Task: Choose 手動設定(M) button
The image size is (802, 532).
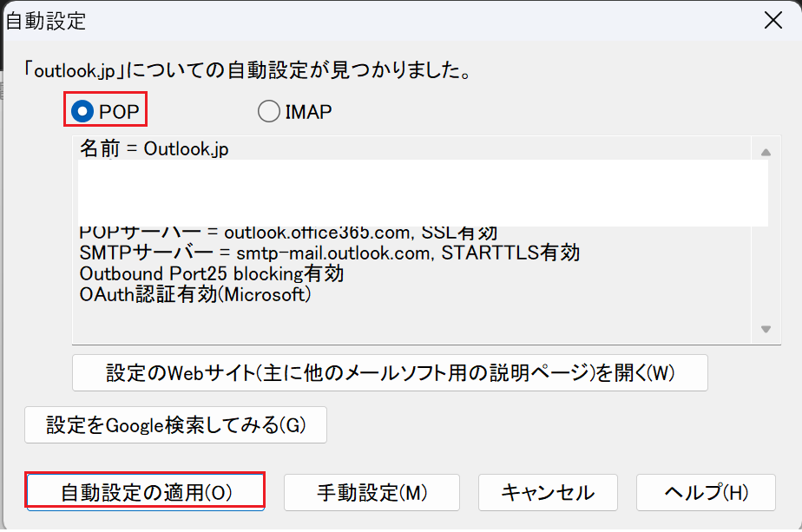Action: tap(371, 492)
